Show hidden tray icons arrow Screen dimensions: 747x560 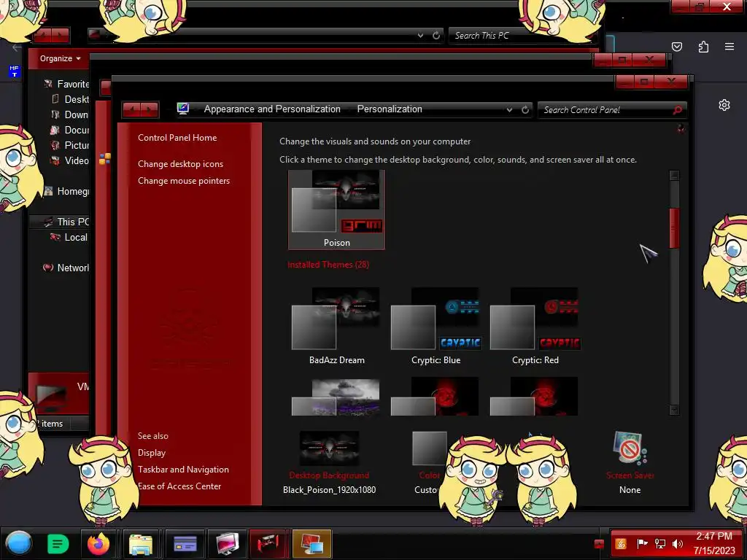(x=600, y=544)
